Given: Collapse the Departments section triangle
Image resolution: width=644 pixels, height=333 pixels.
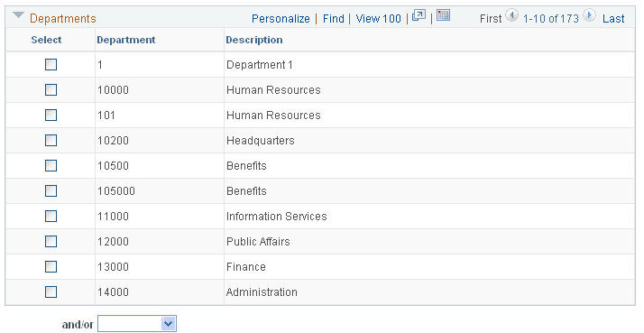Looking at the screenshot, I should [x=18, y=16].
